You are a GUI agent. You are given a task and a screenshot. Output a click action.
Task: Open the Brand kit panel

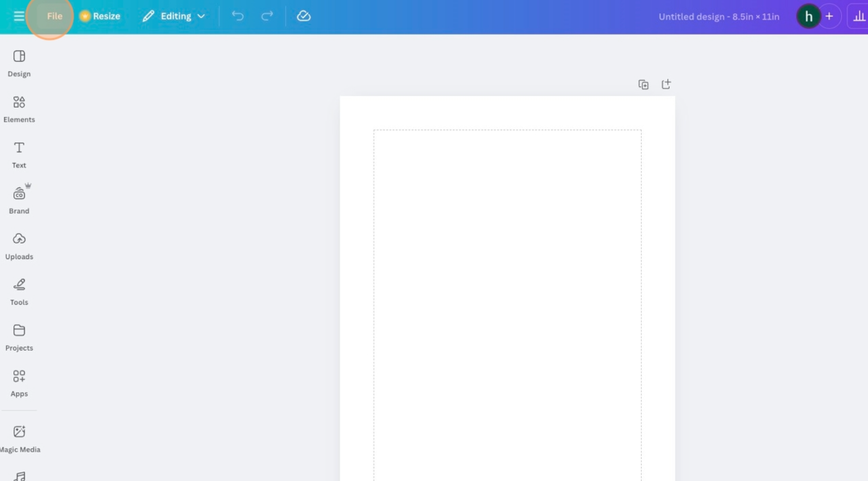tap(19, 199)
